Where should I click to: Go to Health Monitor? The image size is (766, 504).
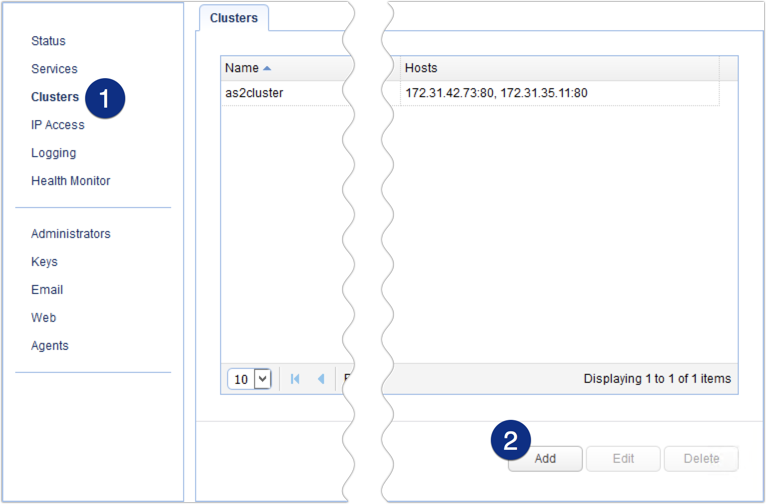tap(71, 181)
